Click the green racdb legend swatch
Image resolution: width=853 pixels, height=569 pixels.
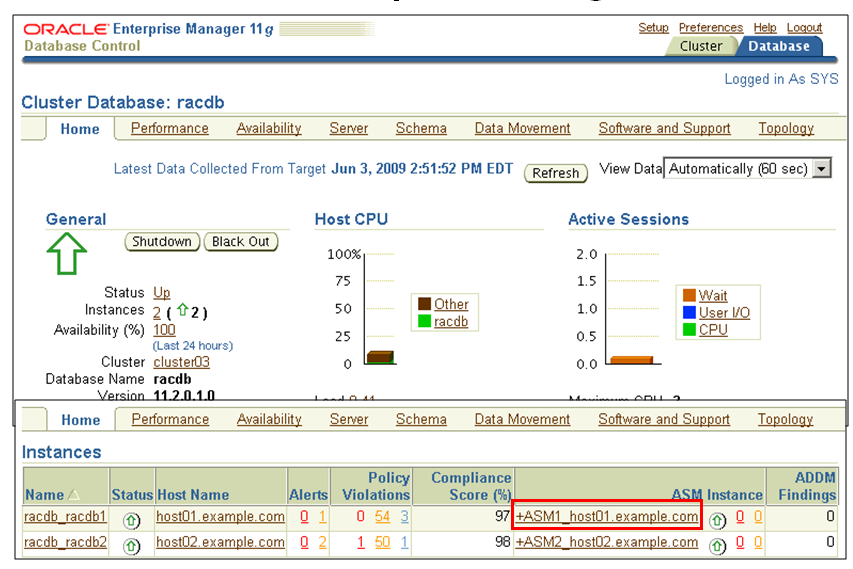pyautogui.click(x=424, y=321)
